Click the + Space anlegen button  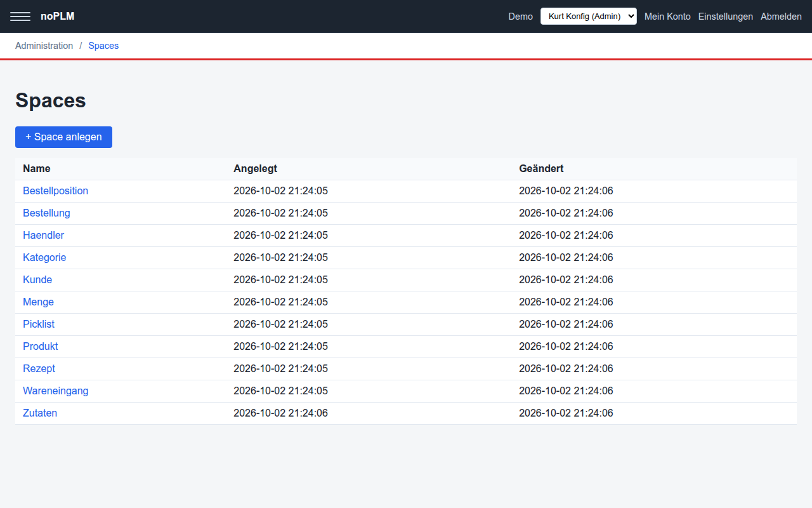point(63,137)
